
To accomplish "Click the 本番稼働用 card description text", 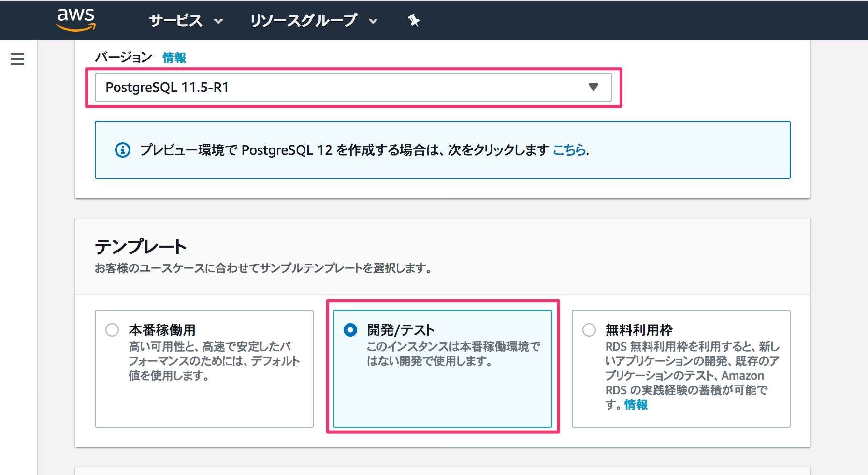I will click(214, 361).
